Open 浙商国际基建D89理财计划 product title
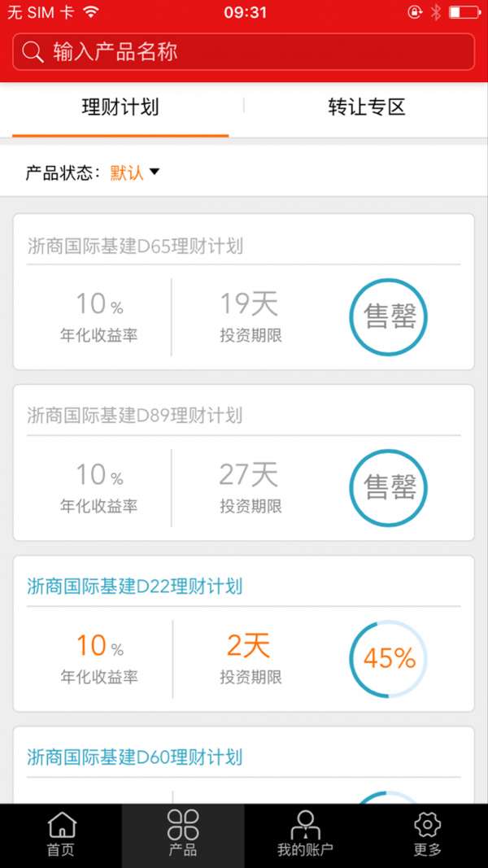The width and height of the screenshot is (488, 868). point(135,416)
